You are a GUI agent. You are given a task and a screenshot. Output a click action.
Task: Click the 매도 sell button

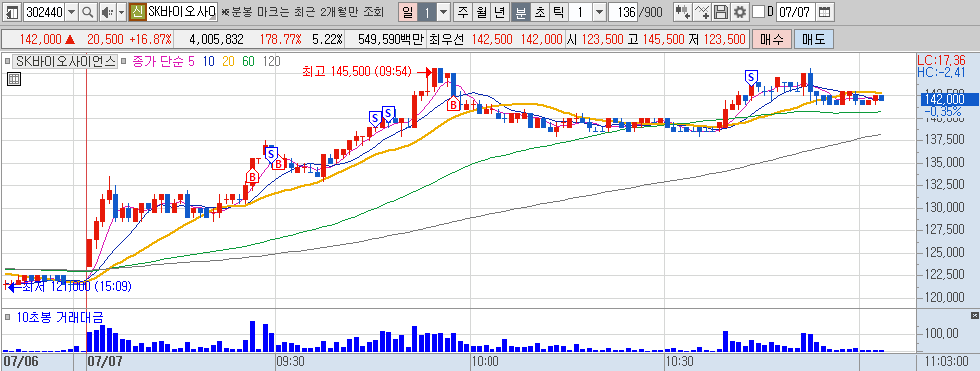[813, 39]
